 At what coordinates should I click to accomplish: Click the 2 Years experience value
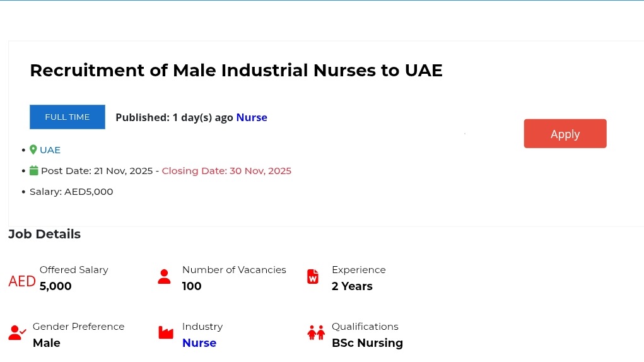point(352,286)
